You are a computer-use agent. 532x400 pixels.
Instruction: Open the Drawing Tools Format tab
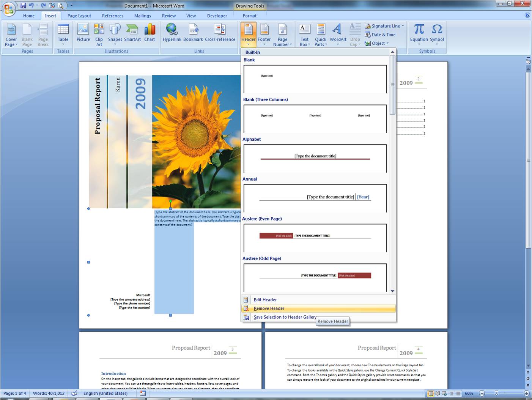249,16
